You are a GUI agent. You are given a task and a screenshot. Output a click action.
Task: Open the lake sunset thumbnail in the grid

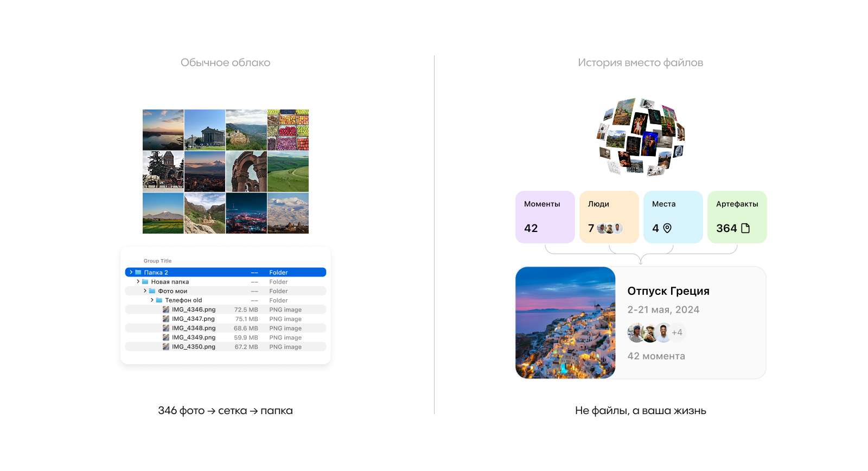coord(163,130)
